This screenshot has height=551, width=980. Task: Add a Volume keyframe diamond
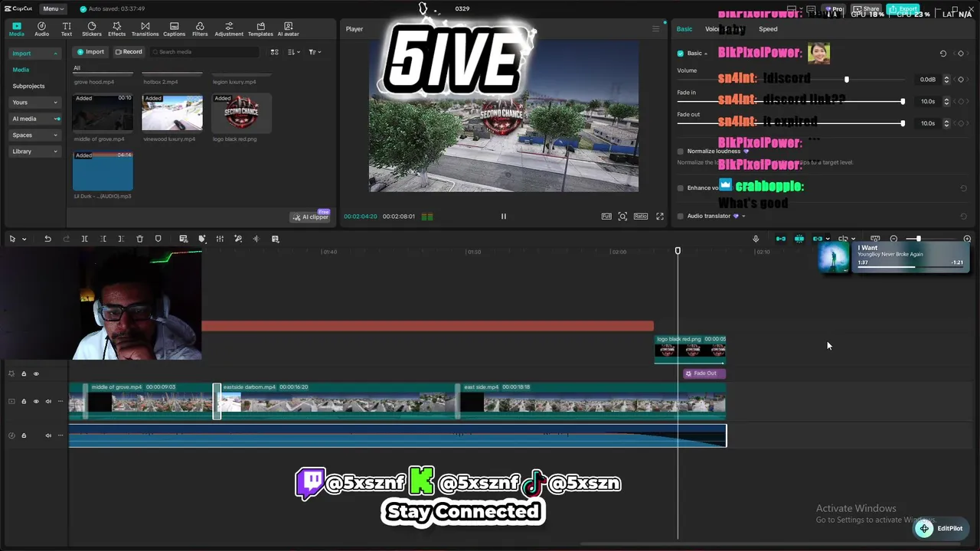(961, 80)
